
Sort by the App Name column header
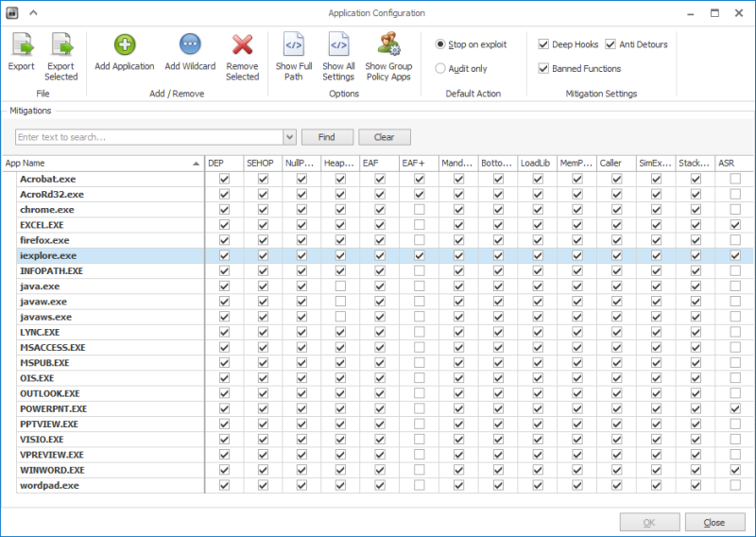102,164
